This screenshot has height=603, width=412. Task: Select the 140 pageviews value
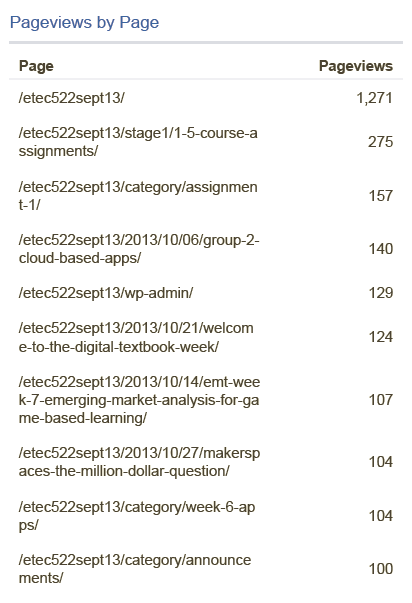coord(381,249)
